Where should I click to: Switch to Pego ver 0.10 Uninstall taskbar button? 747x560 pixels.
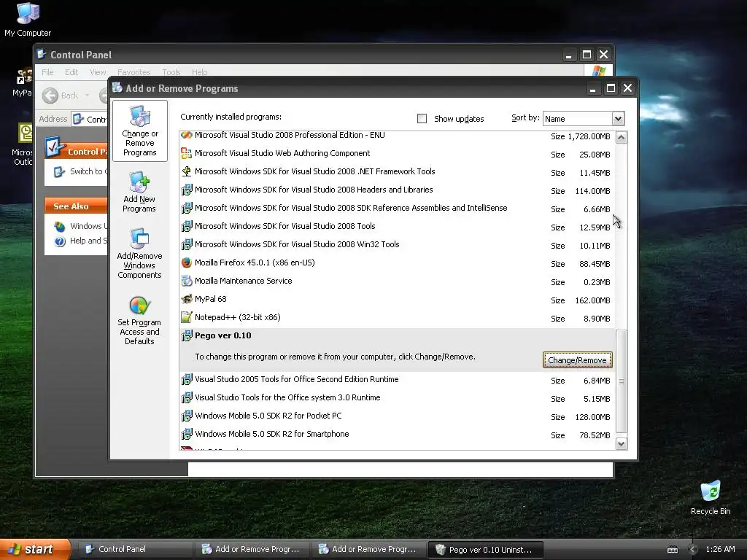[487, 550]
